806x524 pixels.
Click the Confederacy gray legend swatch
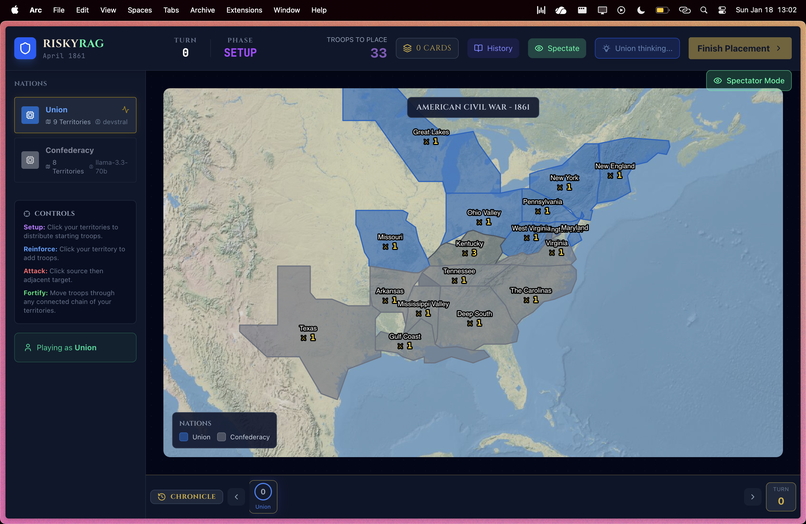[x=222, y=437]
